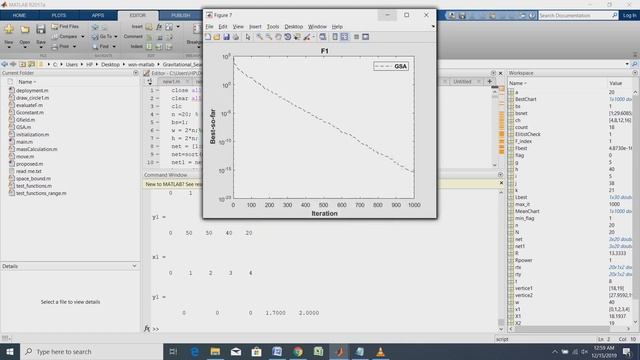The height and width of the screenshot is (360, 640).
Task: Dismiss the New to MATLAB banner
Action: [501, 183]
